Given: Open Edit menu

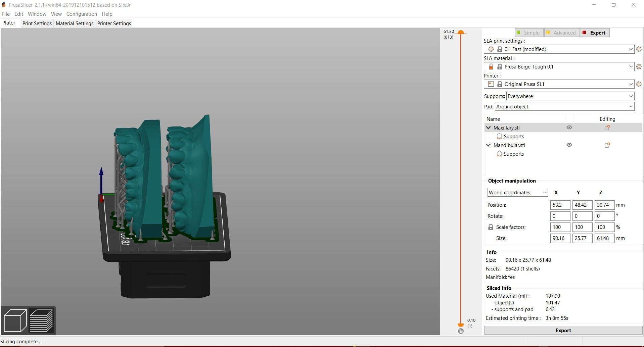Looking at the screenshot, I should pos(19,14).
